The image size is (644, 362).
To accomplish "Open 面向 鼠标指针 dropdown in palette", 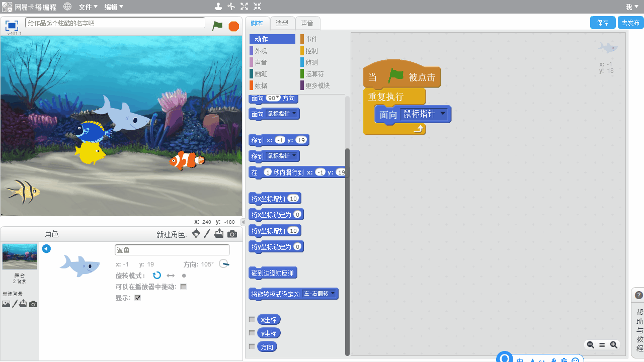I will (x=294, y=114).
